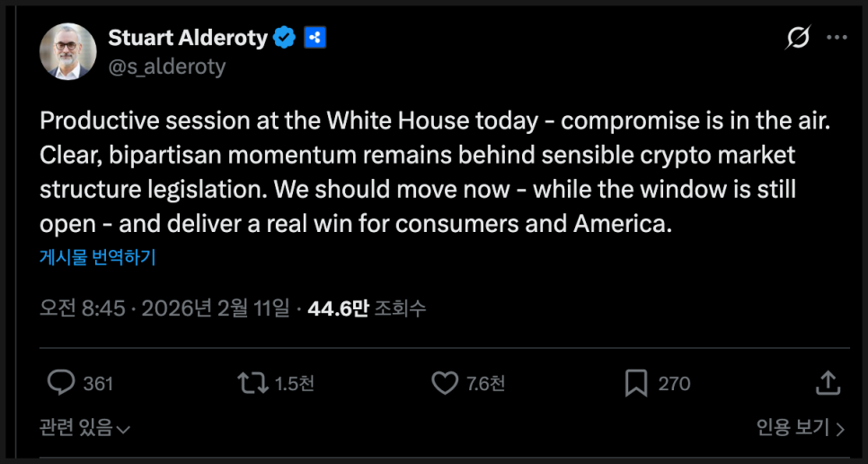Click the repost arrows icon
This screenshot has width=868, height=464.
tap(252, 383)
